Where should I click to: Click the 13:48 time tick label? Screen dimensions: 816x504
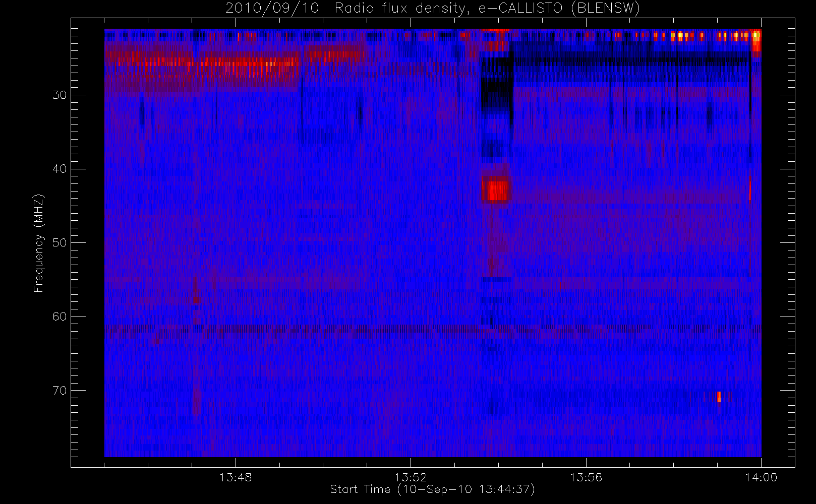pos(236,477)
